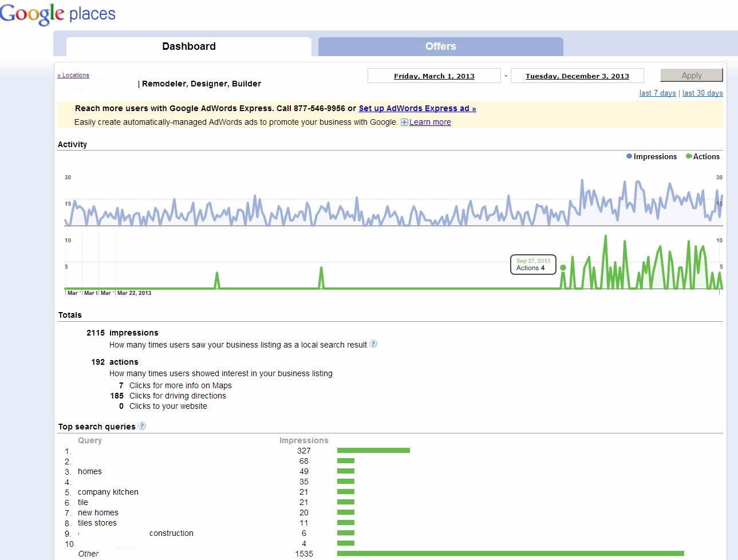738x560 pixels.
Task: Click the Actions legend green dot
Action: (x=689, y=156)
